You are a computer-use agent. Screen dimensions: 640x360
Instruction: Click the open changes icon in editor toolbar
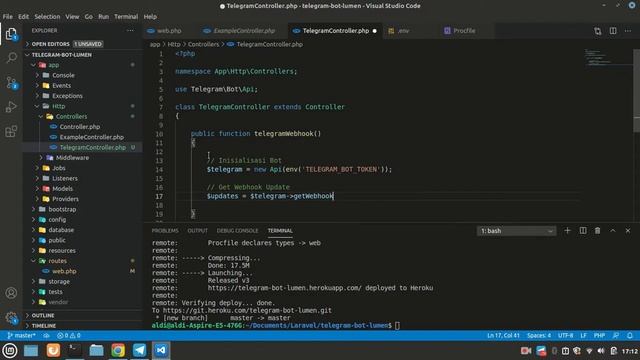[x=598, y=31]
